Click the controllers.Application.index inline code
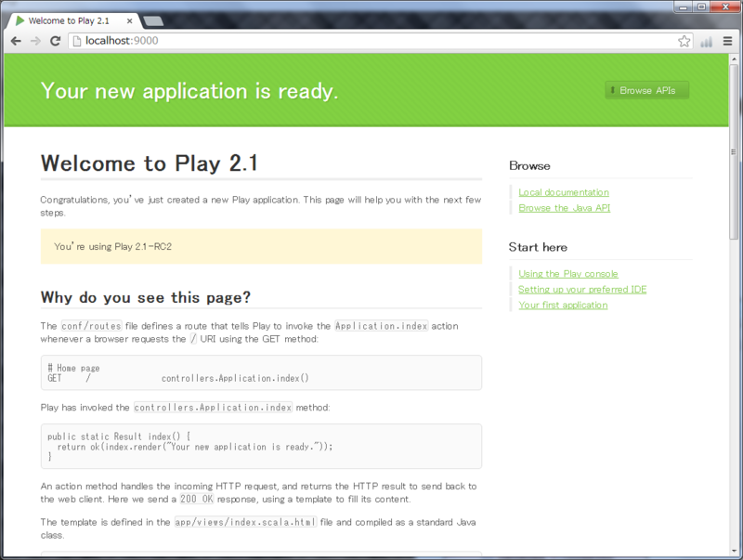743x560 pixels. pyautogui.click(x=213, y=408)
